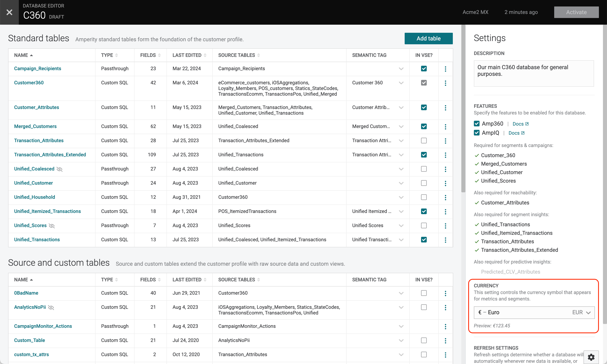Open the three-dot menu for Transaction_Attributes_Extended
Screen dimensions: 607x364
coord(445,155)
